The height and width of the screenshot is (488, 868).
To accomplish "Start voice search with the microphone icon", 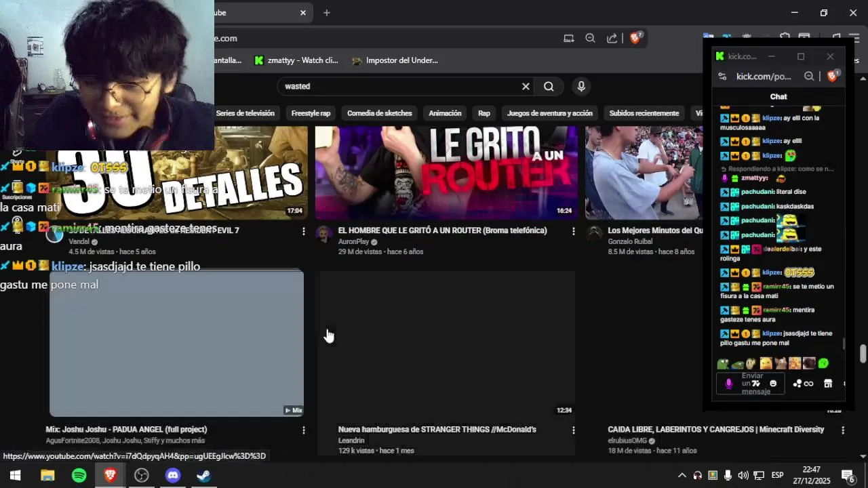I will pos(581,86).
